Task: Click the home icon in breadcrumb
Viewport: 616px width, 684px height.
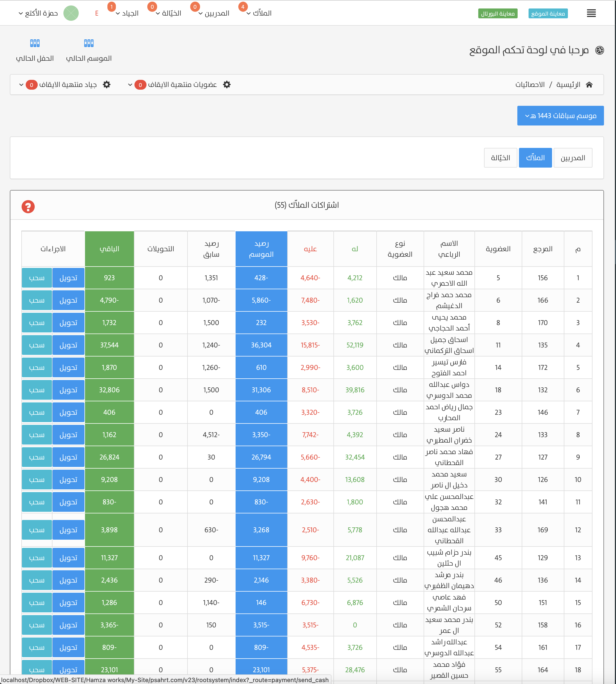Action: [589, 85]
